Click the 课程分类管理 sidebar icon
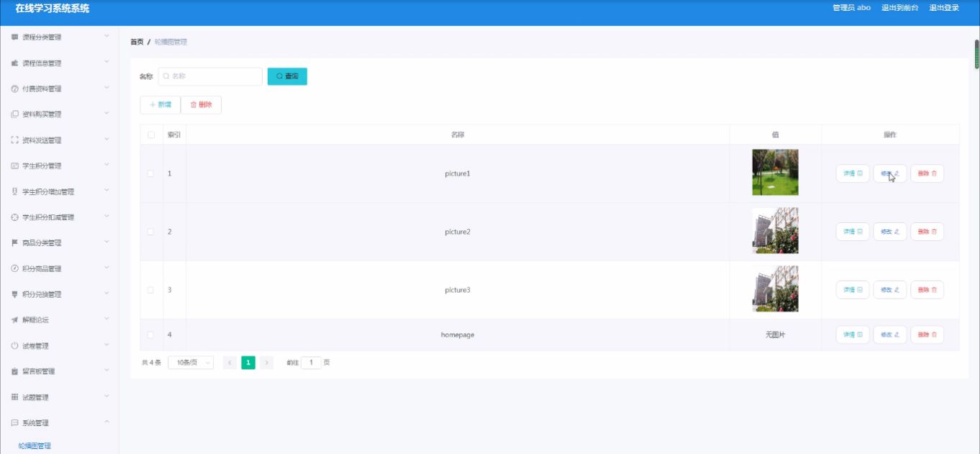Viewport: 980px width, 454px height. click(14, 37)
